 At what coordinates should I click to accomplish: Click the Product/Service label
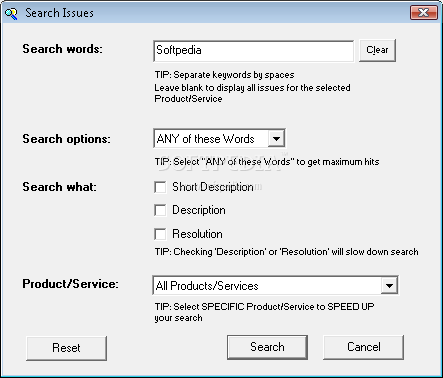pos(70,284)
